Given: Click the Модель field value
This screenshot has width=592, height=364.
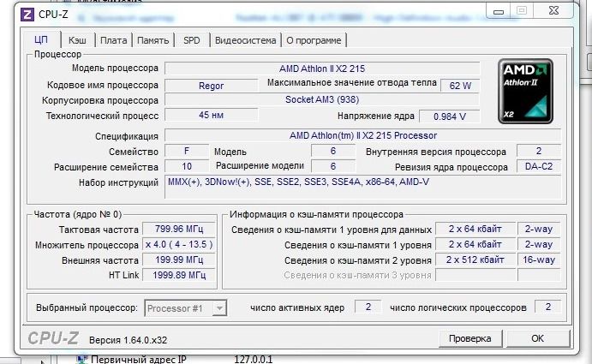Looking at the screenshot, I should coord(333,151).
